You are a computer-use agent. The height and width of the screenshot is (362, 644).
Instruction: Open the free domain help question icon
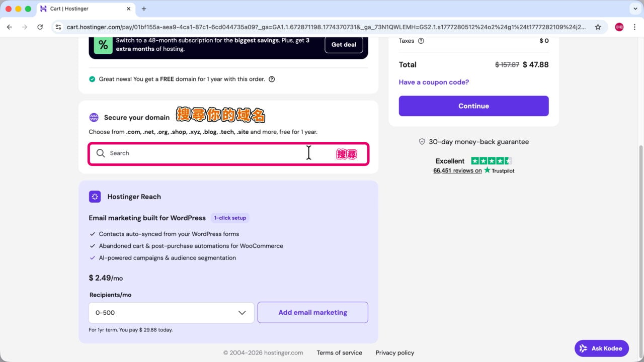[x=272, y=79]
